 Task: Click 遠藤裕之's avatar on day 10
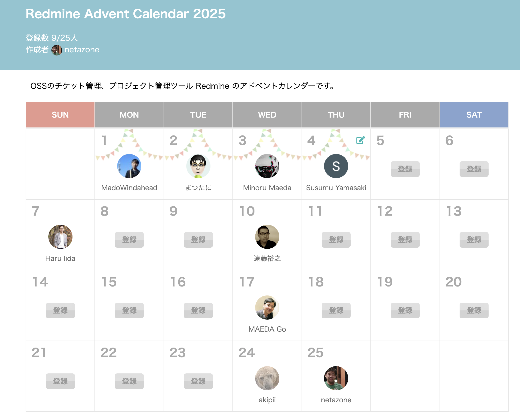pyautogui.click(x=267, y=237)
